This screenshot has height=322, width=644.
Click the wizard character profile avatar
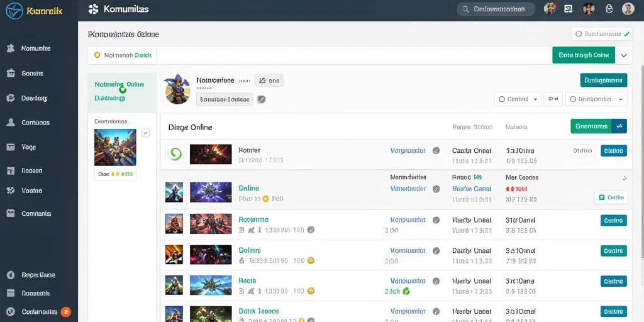tap(178, 89)
